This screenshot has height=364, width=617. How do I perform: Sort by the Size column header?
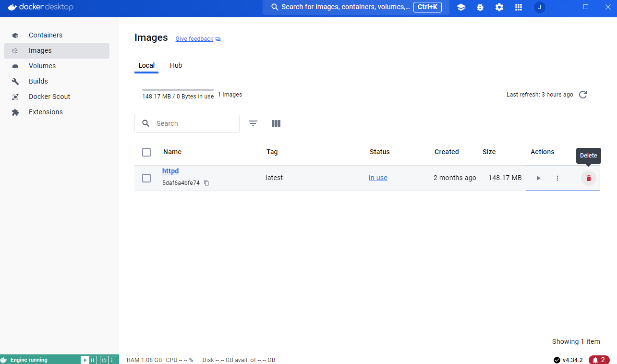click(489, 152)
